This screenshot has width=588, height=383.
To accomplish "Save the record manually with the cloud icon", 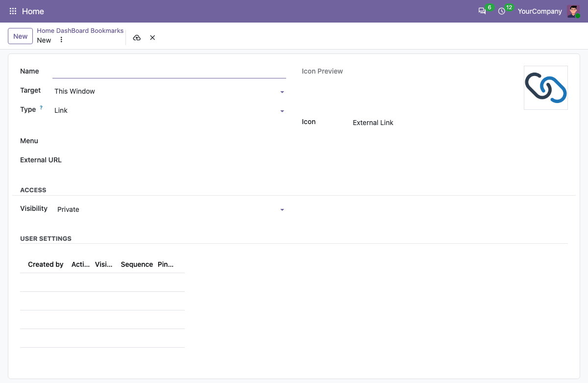I will pos(137,38).
